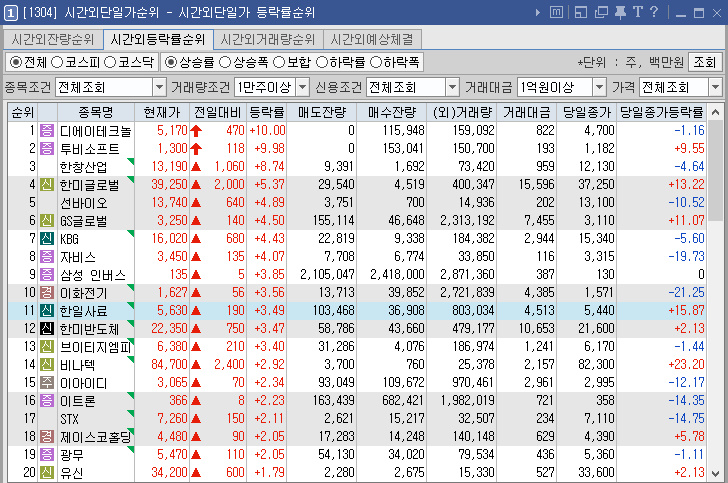The width and height of the screenshot is (728, 483).
Task: Select the 코스피 radio button
Action: pos(57,62)
